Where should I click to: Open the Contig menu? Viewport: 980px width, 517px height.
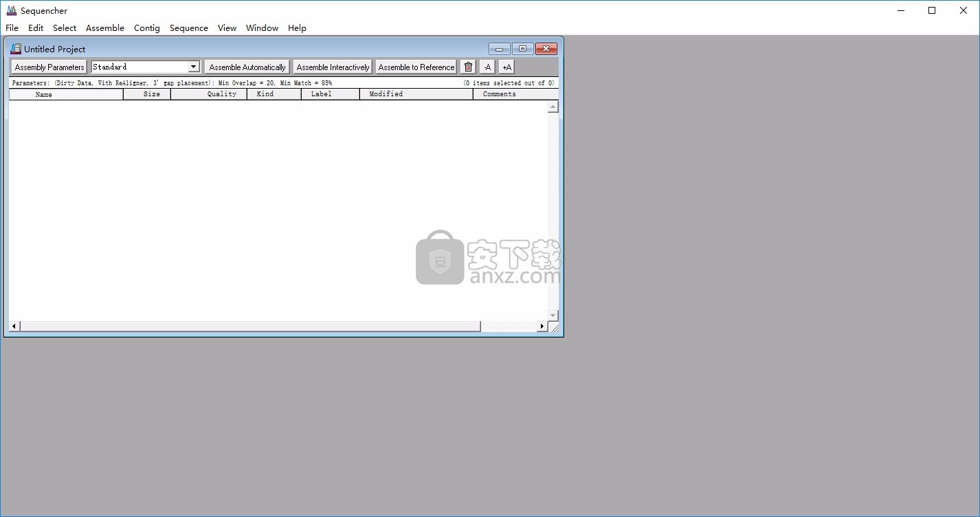tap(147, 28)
